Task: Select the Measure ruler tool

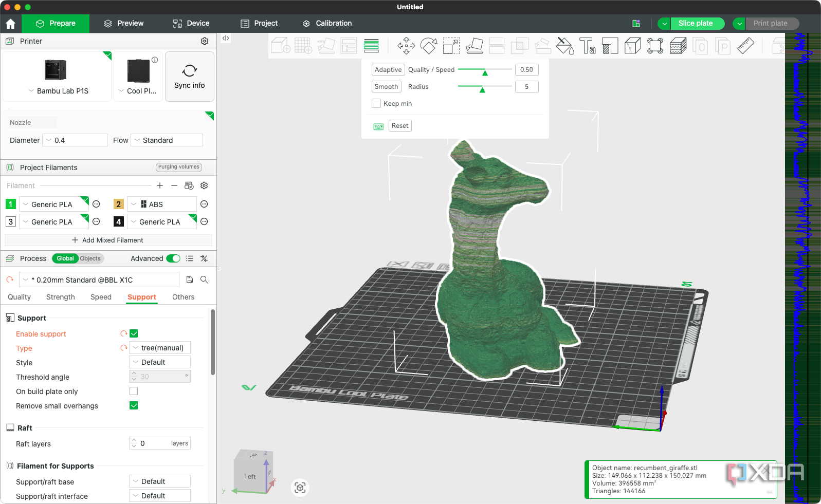Action: pyautogui.click(x=745, y=46)
